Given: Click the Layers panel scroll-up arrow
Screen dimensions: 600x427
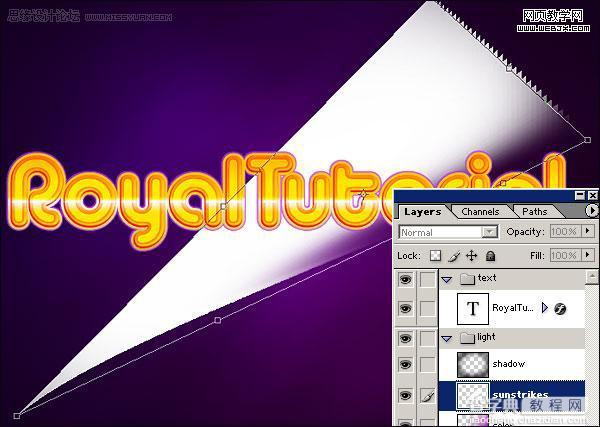Looking at the screenshot, I should [592, 276].
